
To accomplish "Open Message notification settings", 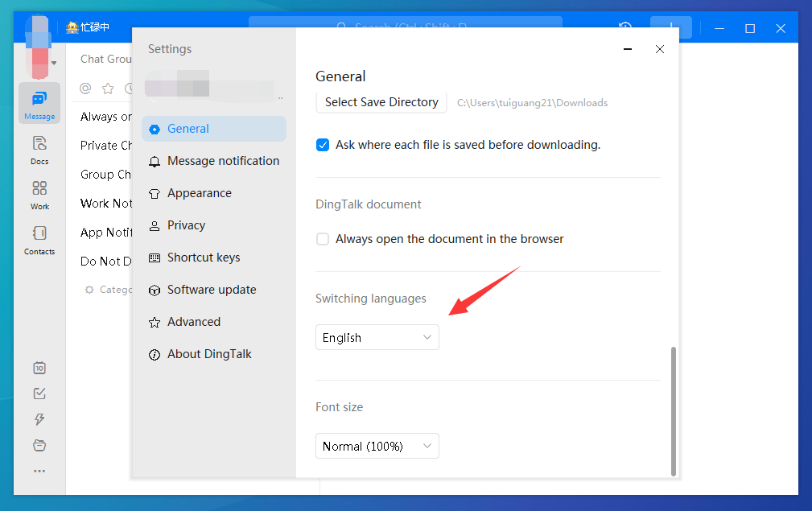I will click(x=214, y=161).
